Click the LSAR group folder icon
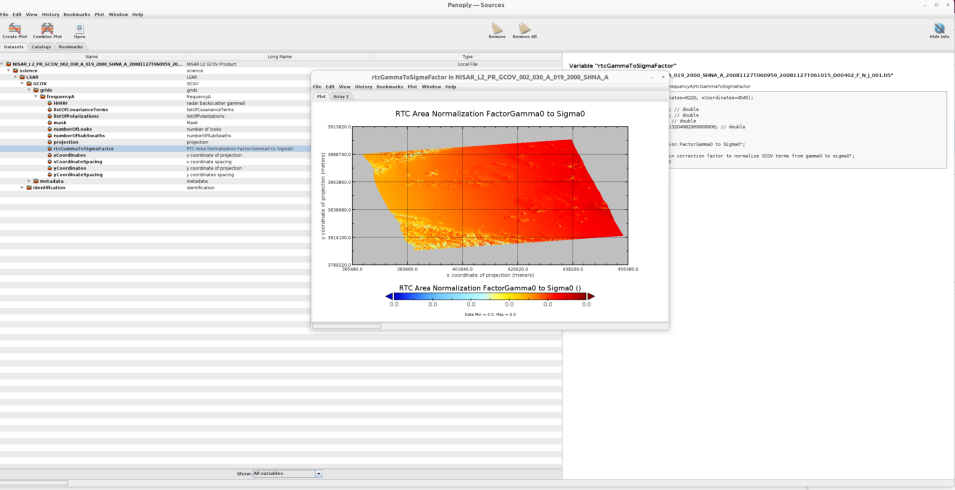This screenshot has height=490, width=955. tap(23, 77)
